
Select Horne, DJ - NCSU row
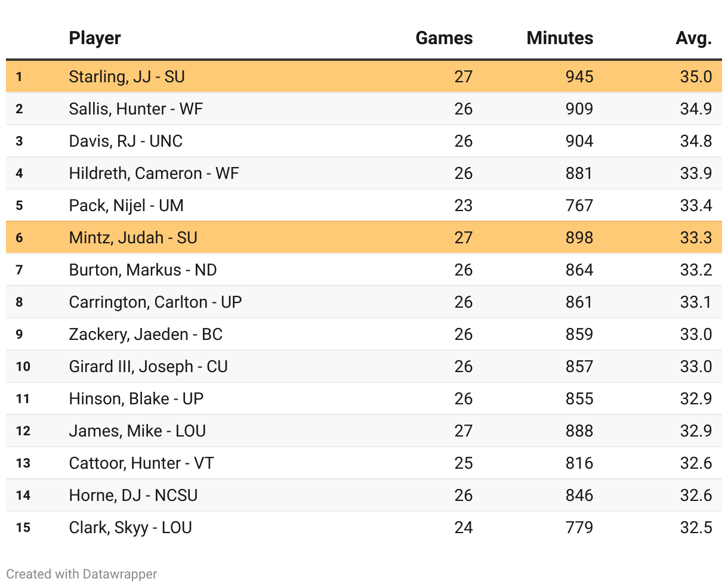tap(133, 495)
